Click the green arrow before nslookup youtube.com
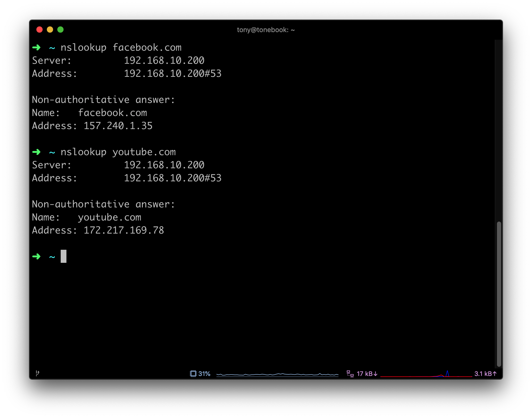This screenshot has height=418, width=532. [x=37, y=152]
